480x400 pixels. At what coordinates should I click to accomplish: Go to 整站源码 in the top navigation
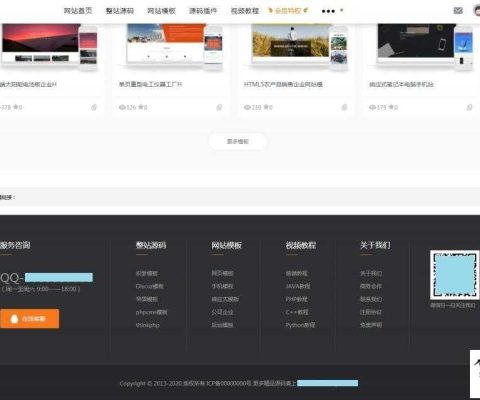pyautogui.click(x=120, y=11)
